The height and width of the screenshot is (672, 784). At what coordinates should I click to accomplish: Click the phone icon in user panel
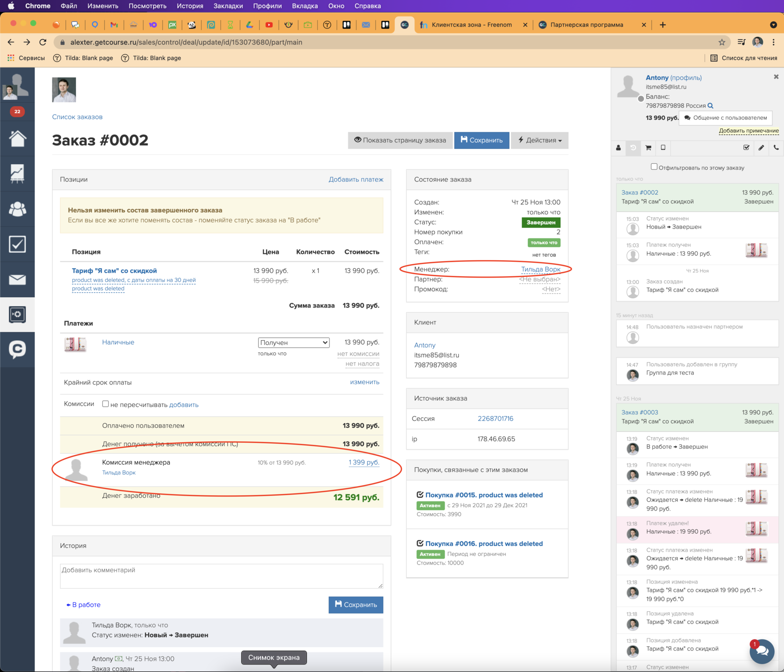click(776, 148)
